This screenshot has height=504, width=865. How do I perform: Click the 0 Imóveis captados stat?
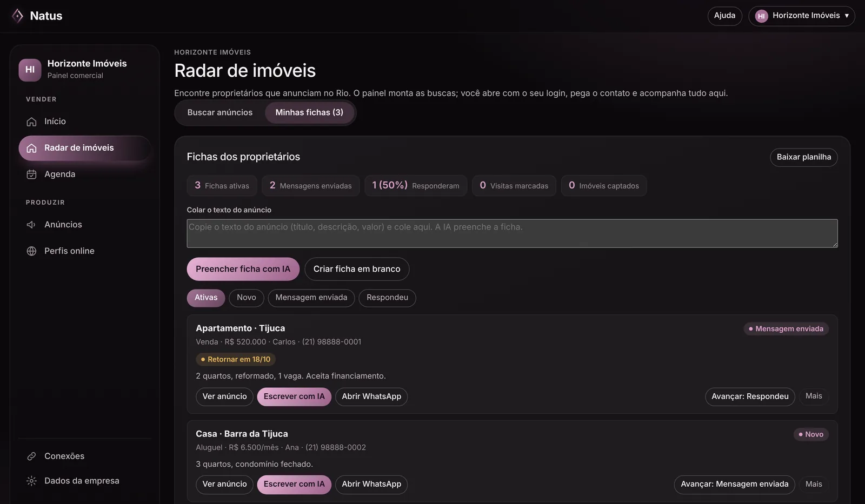(x=604, y=186)
